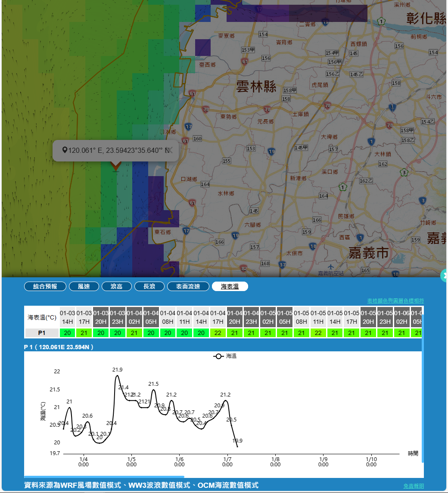Screen dimensions: 448x493
Task: Click the route 78 shield near 東勢鄉
Action: pos(206,109)
